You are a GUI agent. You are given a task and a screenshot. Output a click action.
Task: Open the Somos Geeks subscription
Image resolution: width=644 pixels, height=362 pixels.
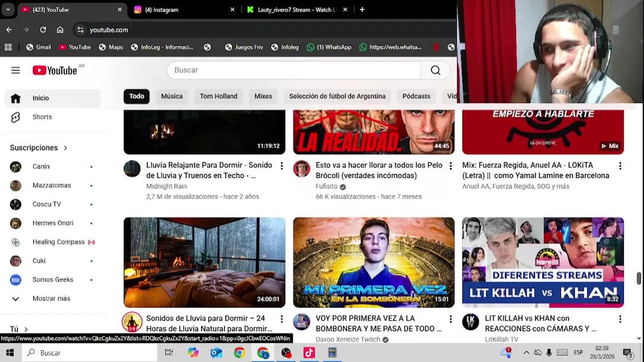[x=52, y=280]
